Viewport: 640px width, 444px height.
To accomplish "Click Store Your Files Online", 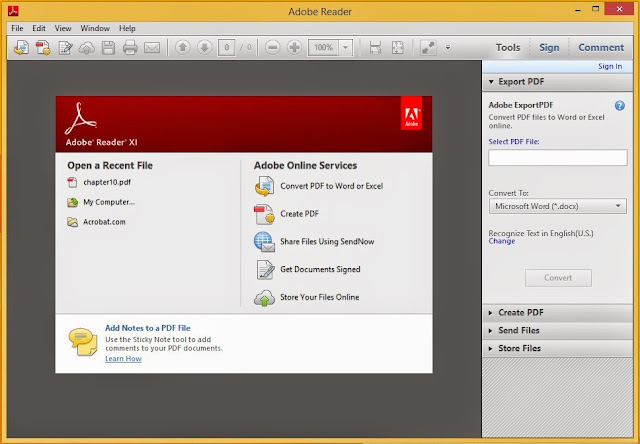I will coord(320,297).
